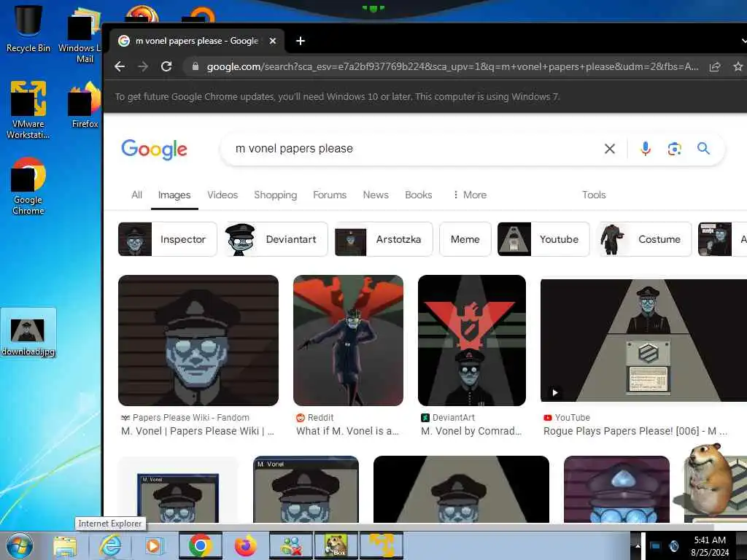Open the VMware taskbar button

click(x=382, y=545)
